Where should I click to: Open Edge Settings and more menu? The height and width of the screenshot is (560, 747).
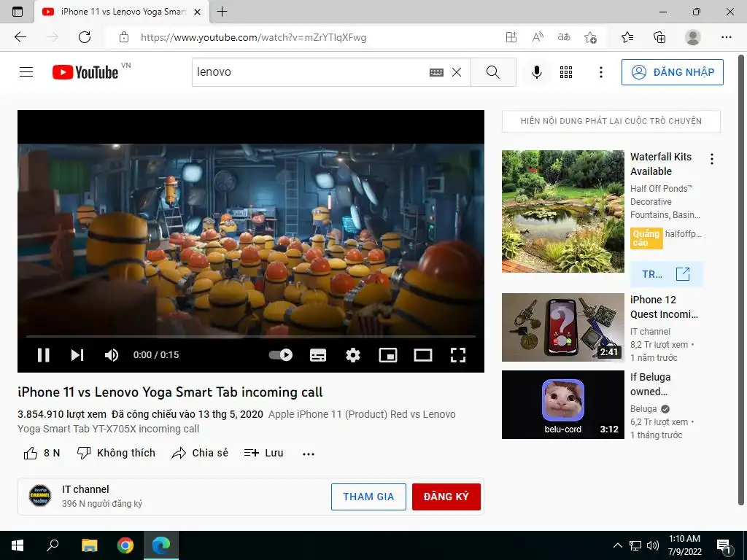click(x=726, y=37)
